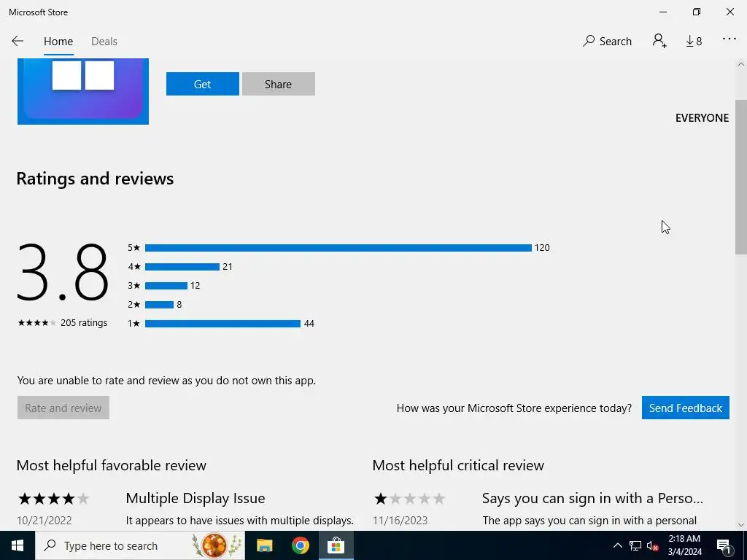Click the Share button
The width and height of the screenshot is (747, 560).
(278, 84)
